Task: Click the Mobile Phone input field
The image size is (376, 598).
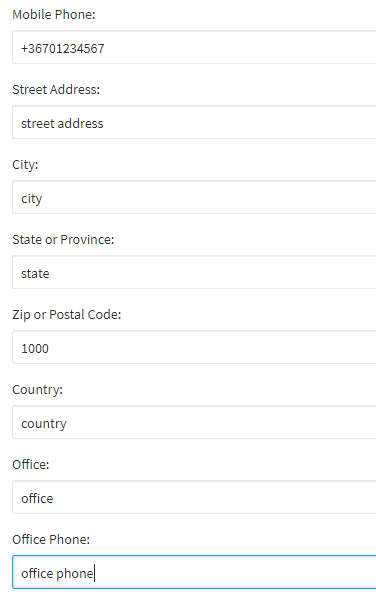Action: 194,47
